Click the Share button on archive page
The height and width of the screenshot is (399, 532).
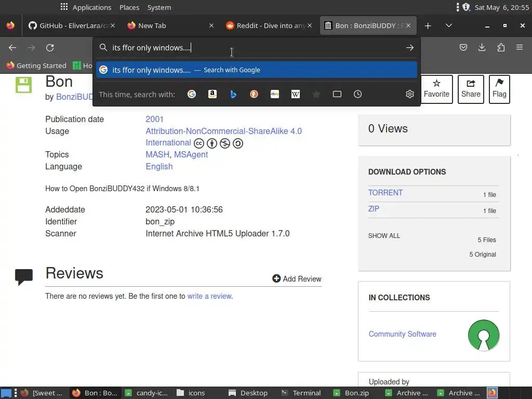point(471,89)
